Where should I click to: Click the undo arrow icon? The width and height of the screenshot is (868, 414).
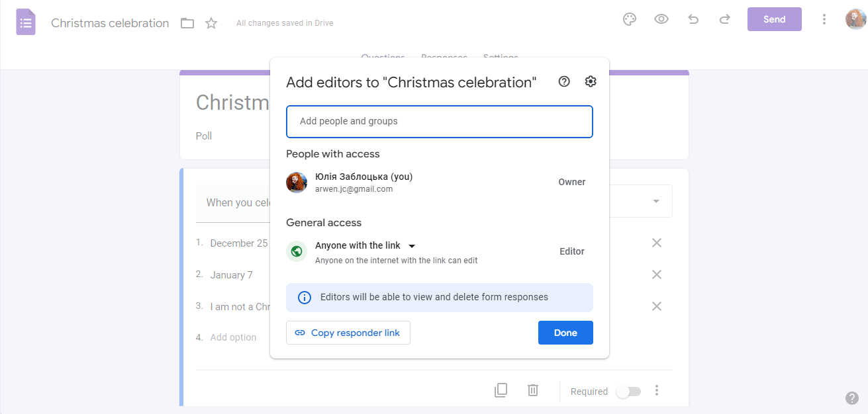point(693,19)
